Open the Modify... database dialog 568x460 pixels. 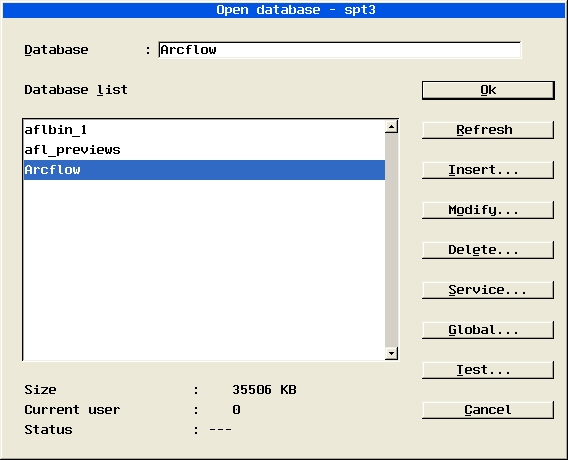pyautogui.click(x=488, y=210)
